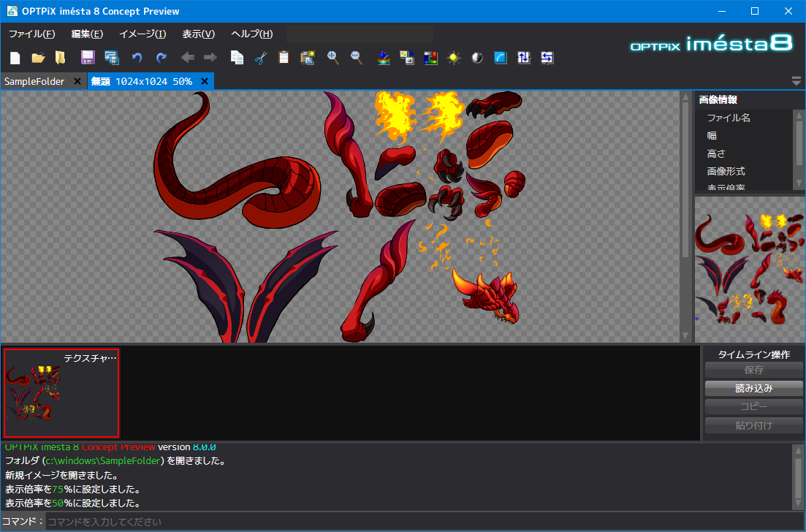Screen dimensions: 806x532
Task: Click the c:\windows\SampleFolder path in the log
Action: click(103, 460)
